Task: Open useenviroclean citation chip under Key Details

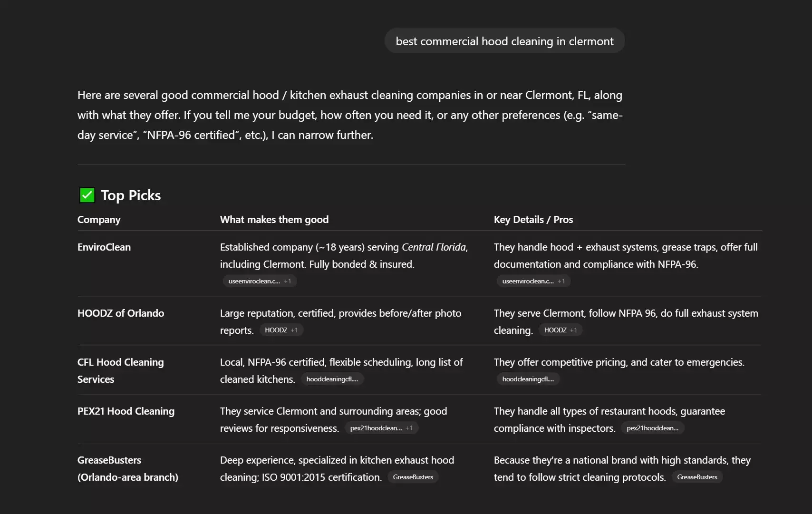Action: coord(533,281)
